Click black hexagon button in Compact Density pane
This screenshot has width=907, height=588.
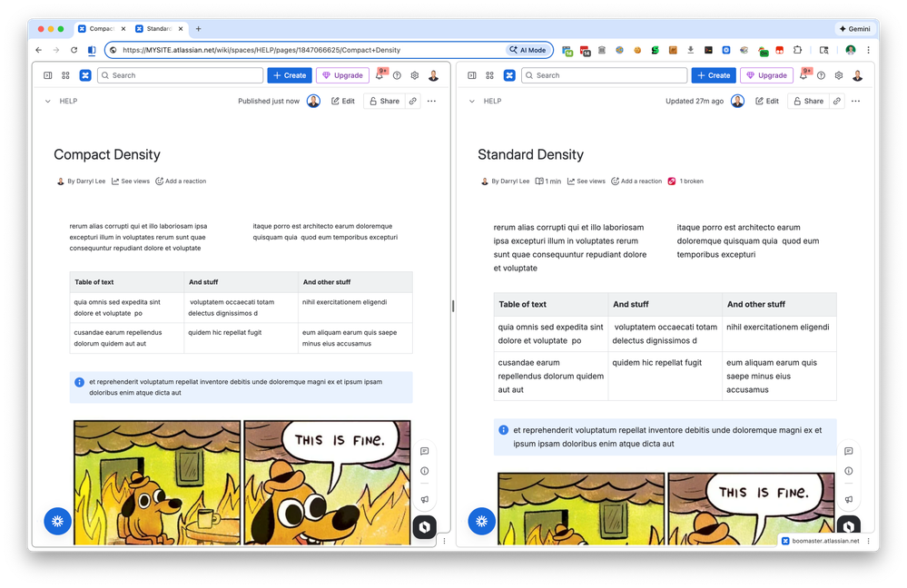coord(425,526)
